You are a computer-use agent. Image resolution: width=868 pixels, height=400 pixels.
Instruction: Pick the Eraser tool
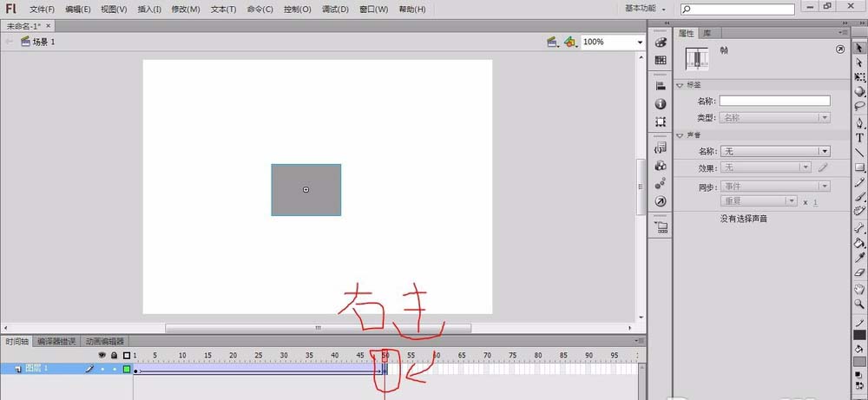pyautogui.click(x=859, y=272)
